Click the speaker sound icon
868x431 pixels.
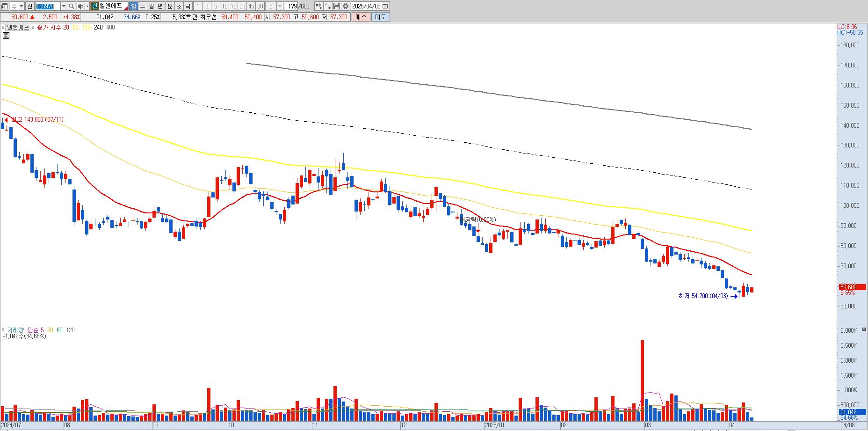[x=80, y=6]
